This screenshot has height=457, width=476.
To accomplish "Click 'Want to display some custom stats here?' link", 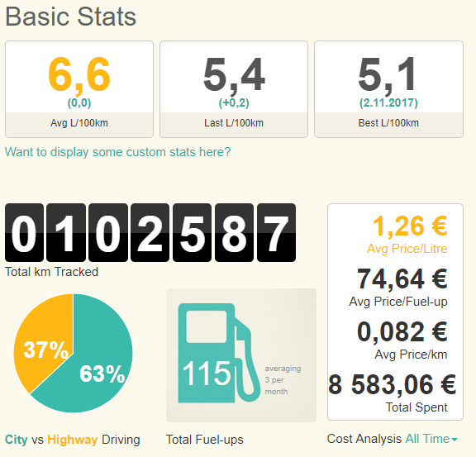I will tap(118, 152).
